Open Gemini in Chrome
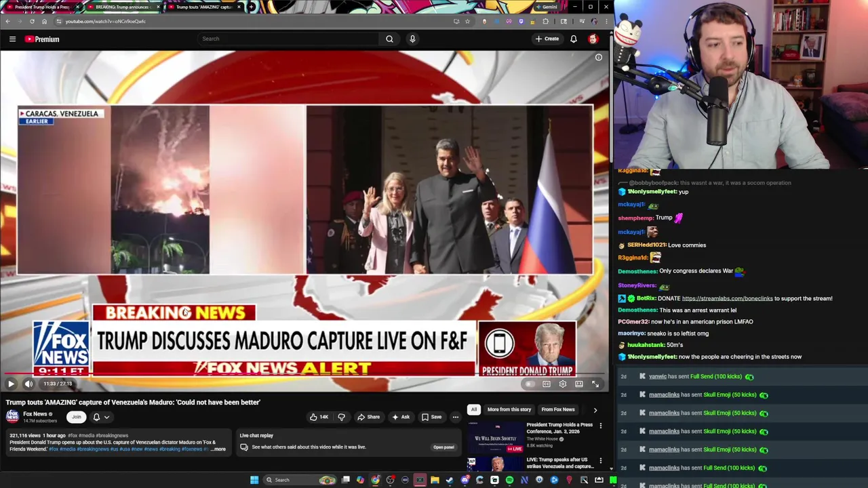 [x=547, y=7]
